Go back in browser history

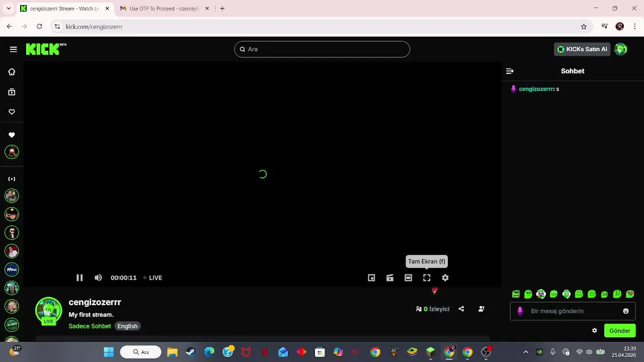tap(9, 27)
